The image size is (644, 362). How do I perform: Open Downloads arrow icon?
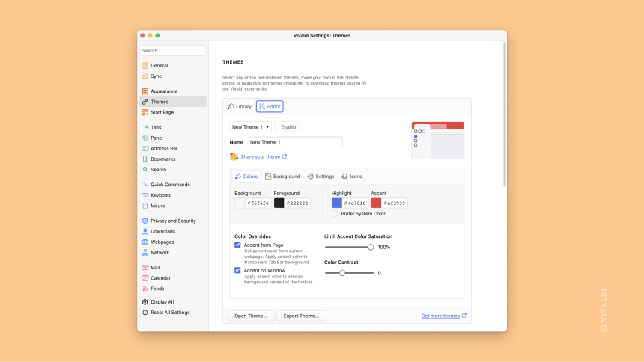pyautogui.click(x=145, y=231)
